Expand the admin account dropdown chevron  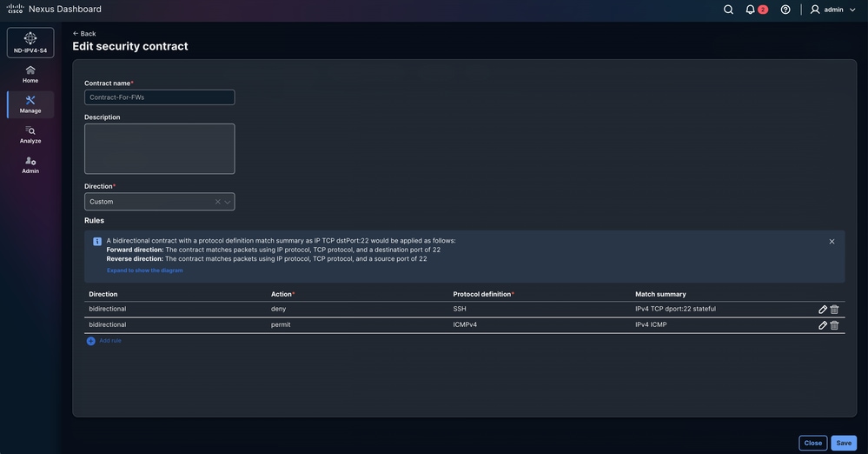(x=852, y=10)
